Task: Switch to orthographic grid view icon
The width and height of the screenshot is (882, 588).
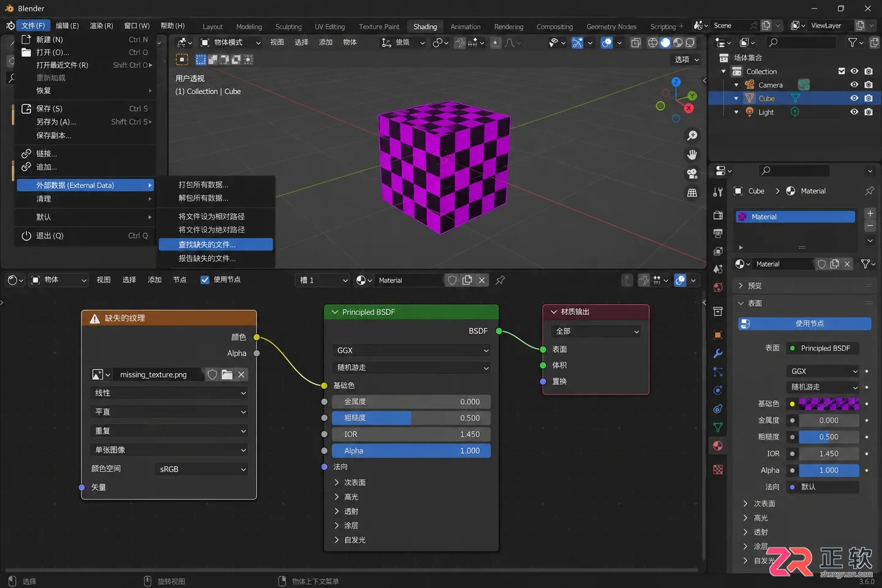Action: coord(692,193)
